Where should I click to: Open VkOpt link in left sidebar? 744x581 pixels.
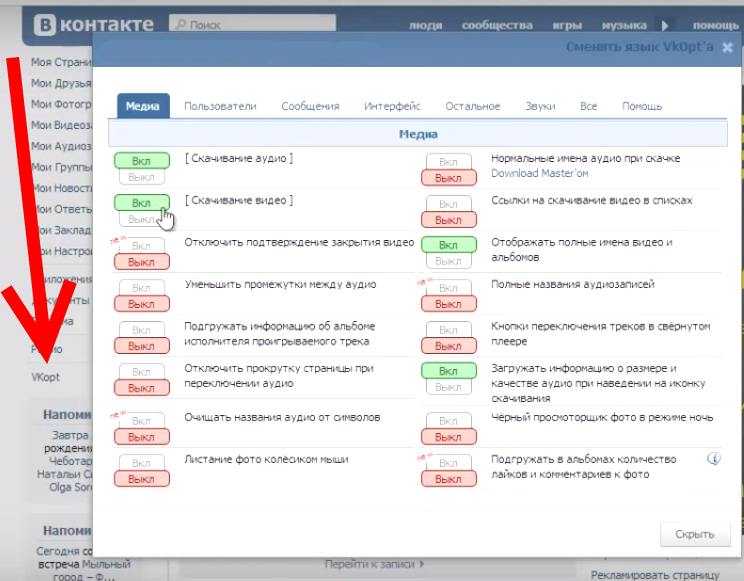tap(46, 377)
